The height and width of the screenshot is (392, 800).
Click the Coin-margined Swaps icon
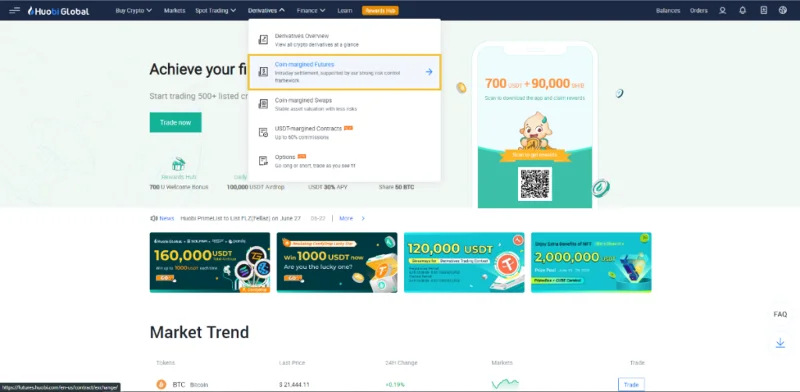(263, 104)
